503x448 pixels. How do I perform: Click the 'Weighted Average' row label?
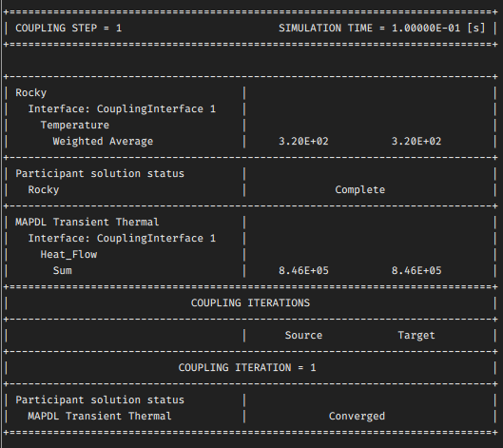[x=103, y=142]
